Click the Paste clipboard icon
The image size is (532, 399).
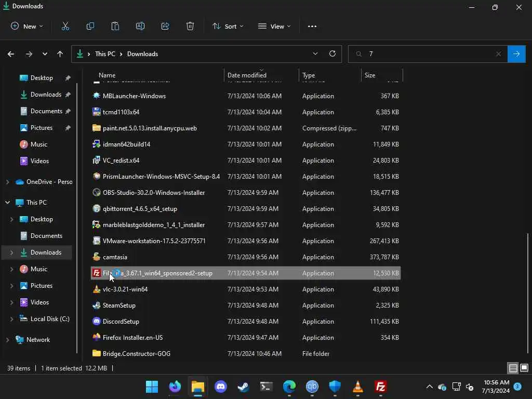coord(115,26)
